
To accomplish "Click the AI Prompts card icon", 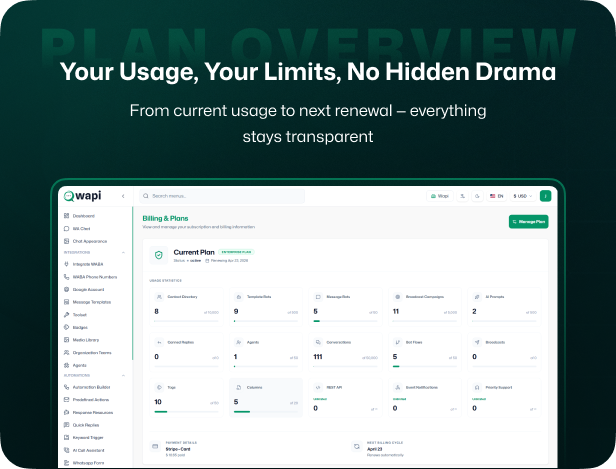I will coord(477,297).
